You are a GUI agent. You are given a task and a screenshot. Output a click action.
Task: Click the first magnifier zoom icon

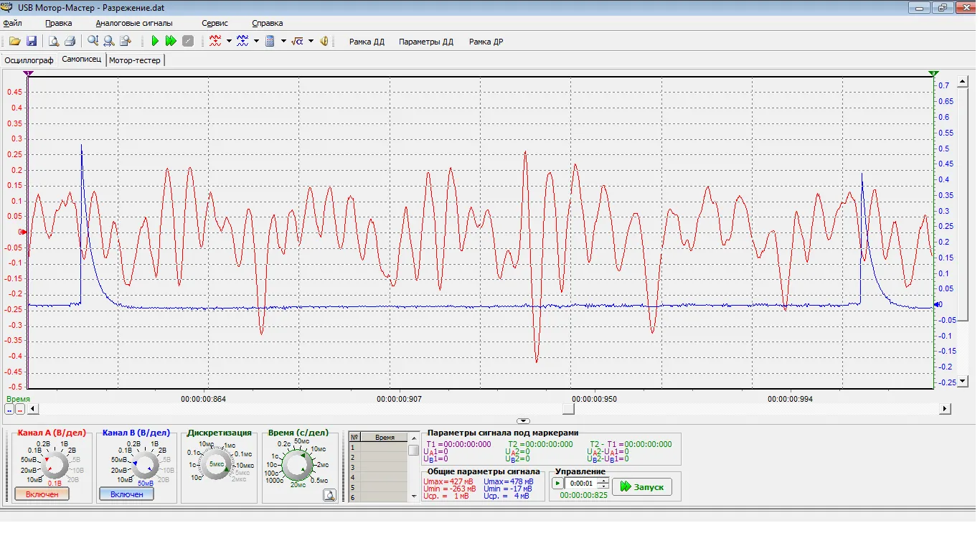pos(93,42)
